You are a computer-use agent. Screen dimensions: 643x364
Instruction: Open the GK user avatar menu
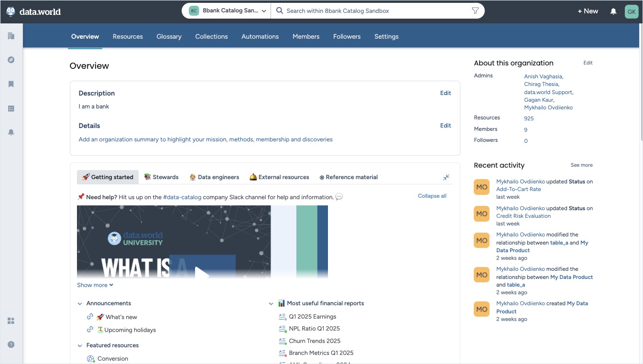632,11
